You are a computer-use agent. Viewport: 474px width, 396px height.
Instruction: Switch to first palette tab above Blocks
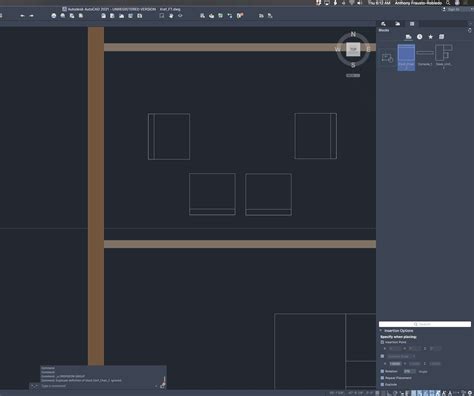point(383,24)
